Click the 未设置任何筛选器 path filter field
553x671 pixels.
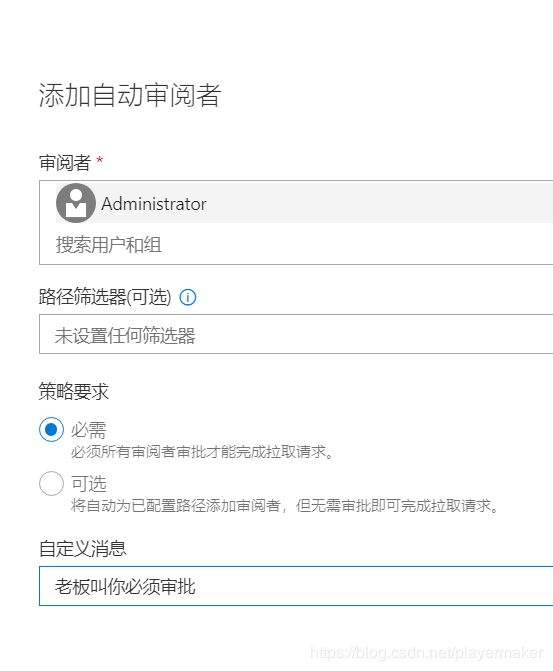tap(296, 334)
